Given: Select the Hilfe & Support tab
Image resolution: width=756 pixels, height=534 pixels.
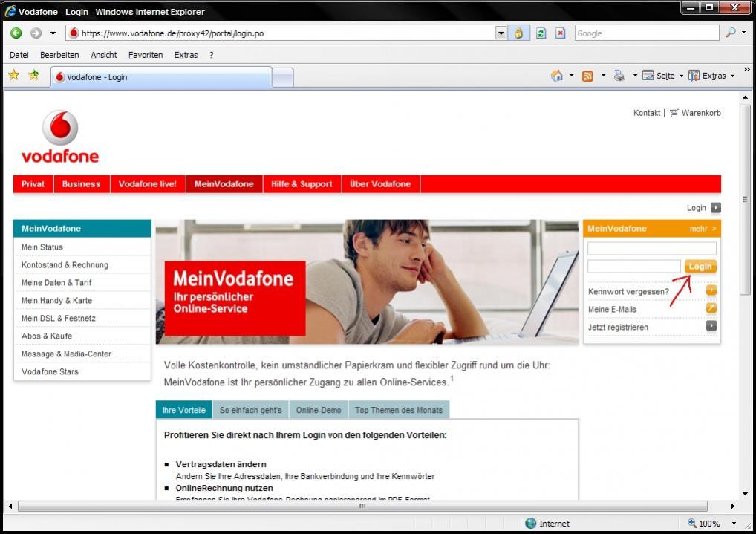Looking at the screenshot, I should coord(302,184).
